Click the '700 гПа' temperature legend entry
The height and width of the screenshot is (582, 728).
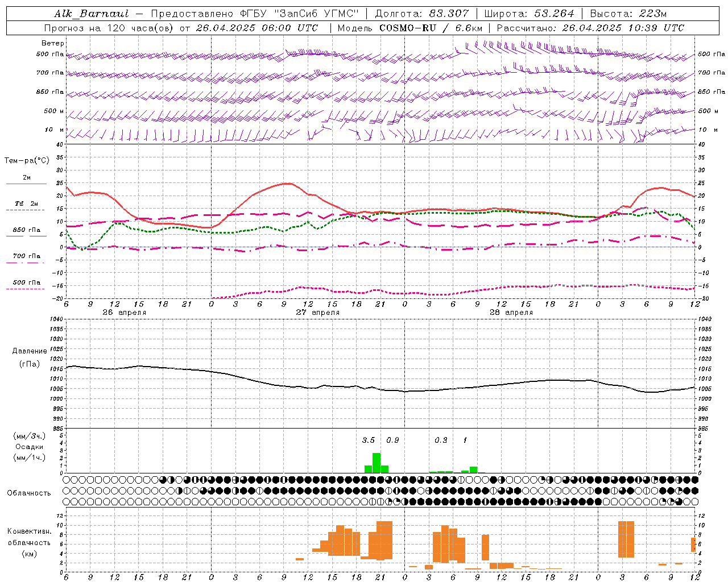pyautogui.click(x=27, y=256)
